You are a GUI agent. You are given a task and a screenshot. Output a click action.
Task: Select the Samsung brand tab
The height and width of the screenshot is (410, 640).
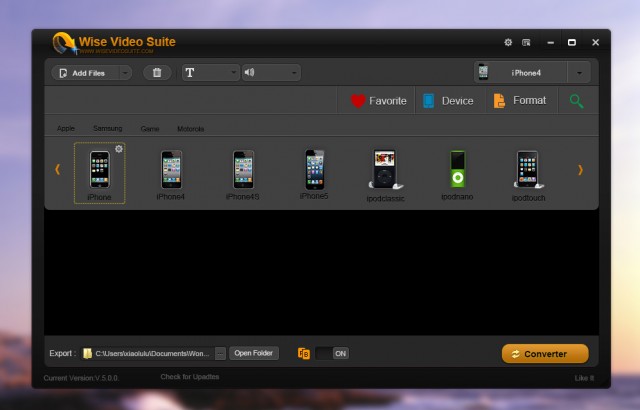point(107,129)
